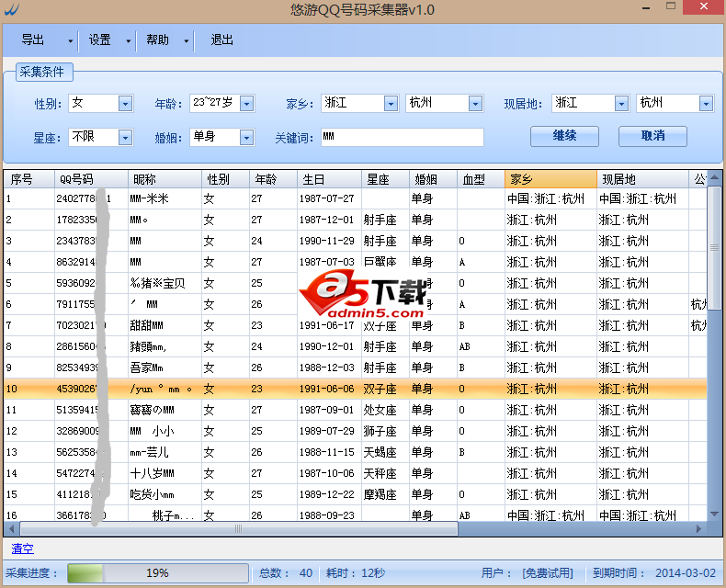Screen dimensions: 726x588
Task: Expand the 帮助 dropdown arrow
Action: pyautogui.click(x=186, y=41)
